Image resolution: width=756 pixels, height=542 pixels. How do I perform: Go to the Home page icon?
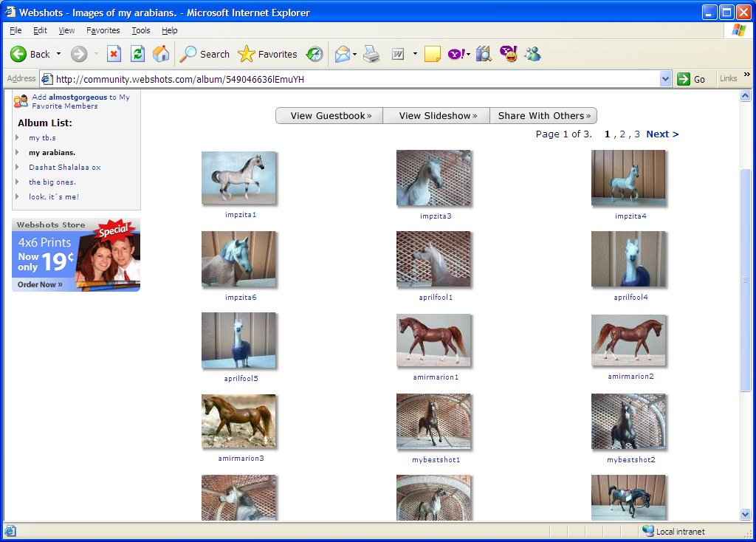[161, 54]
